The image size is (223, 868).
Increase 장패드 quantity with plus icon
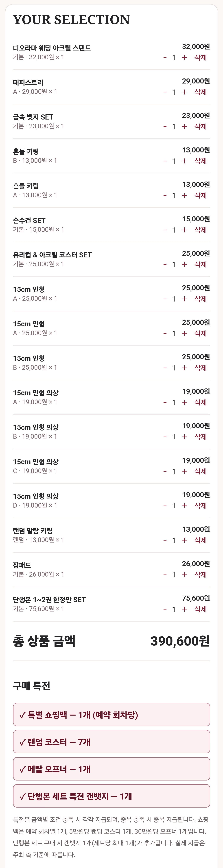184,575
